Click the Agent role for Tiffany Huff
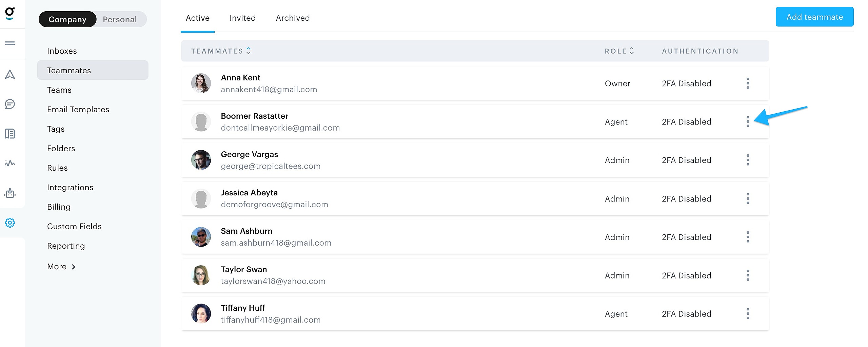This screenshot has width=868, height=347. tap(616, 314)
